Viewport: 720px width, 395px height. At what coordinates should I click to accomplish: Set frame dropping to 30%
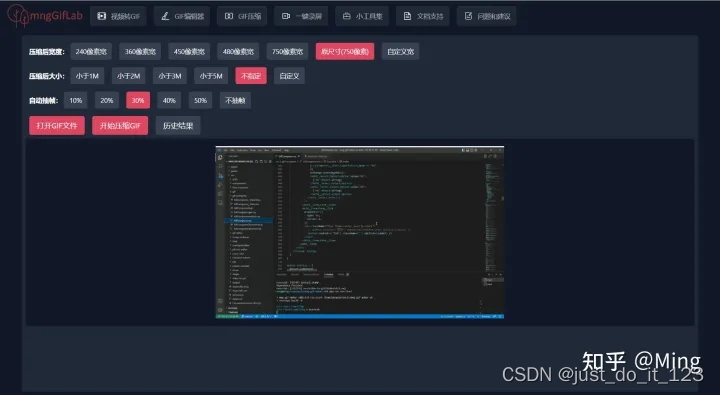[x=138, y=100]
